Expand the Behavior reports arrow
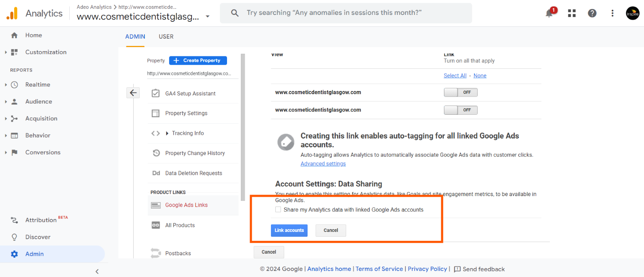The image size is (644, 277). coord(6,136)
